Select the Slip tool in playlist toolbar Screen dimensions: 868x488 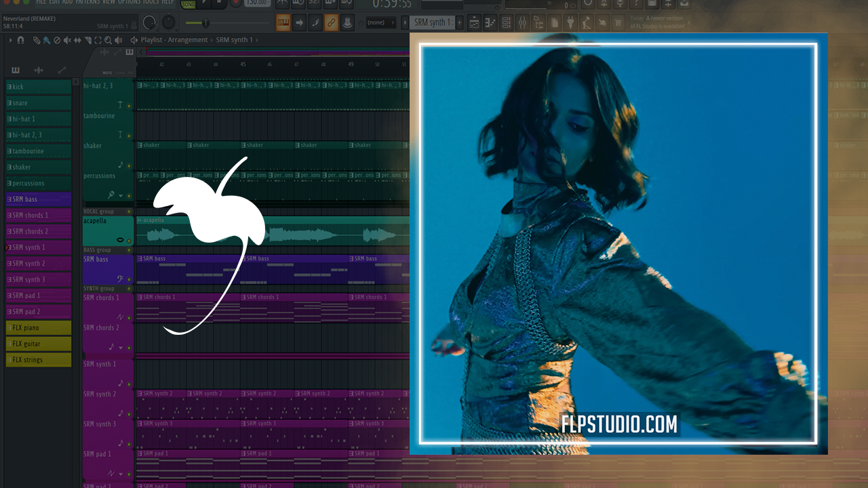coord(77,41)
